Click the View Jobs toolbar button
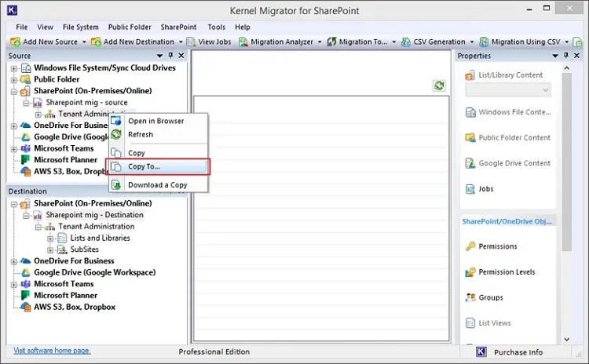The height and width of the screenshot is (364, 589). (209, 42)
